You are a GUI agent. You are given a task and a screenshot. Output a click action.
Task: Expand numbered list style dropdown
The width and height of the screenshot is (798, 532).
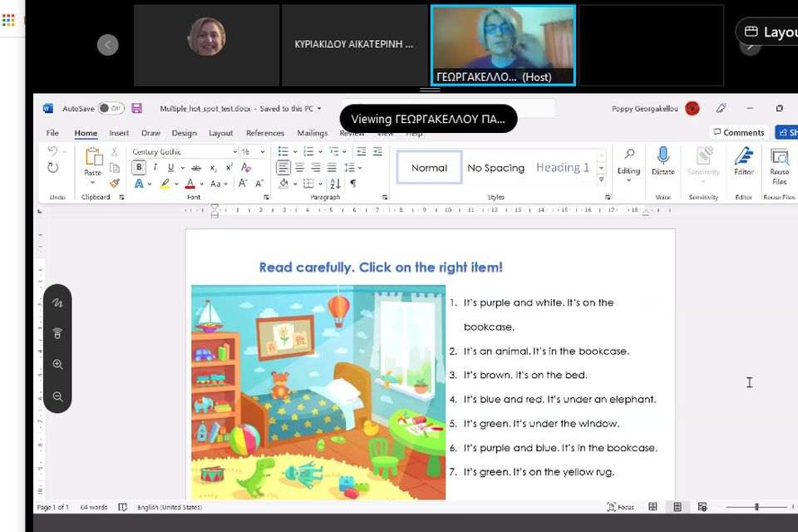point(320,152)
